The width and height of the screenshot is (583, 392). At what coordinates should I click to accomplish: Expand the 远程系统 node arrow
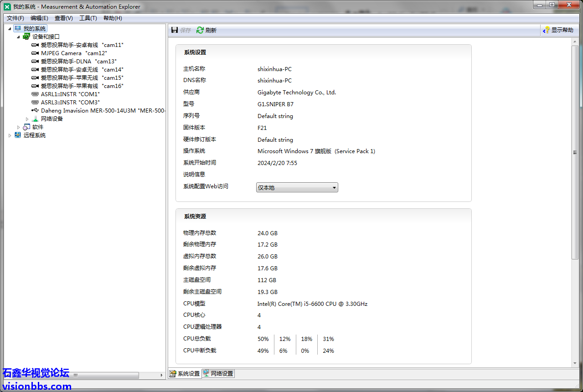10,135
